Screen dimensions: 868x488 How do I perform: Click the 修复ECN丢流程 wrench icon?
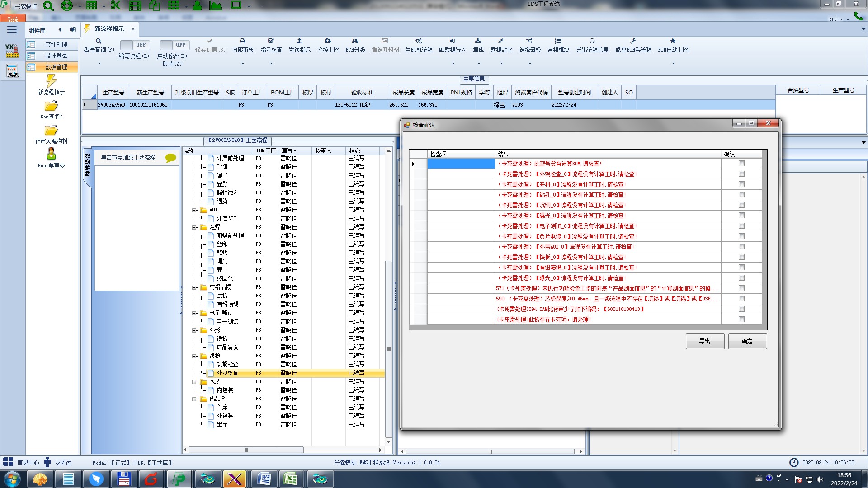(x=633, y=41)
